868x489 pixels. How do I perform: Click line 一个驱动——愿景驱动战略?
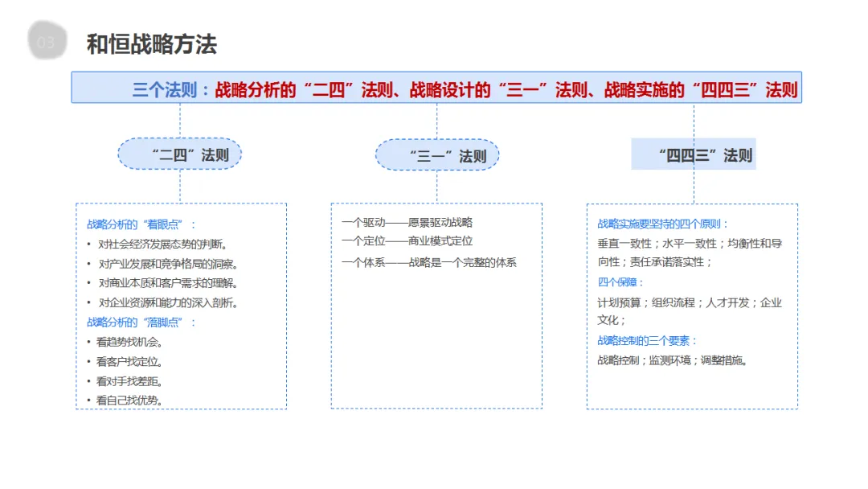407,223
